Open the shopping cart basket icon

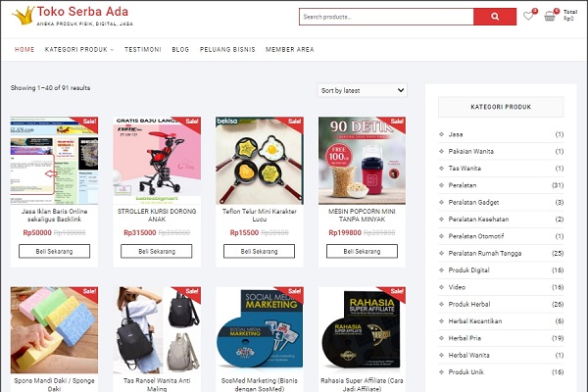[550, 16]
